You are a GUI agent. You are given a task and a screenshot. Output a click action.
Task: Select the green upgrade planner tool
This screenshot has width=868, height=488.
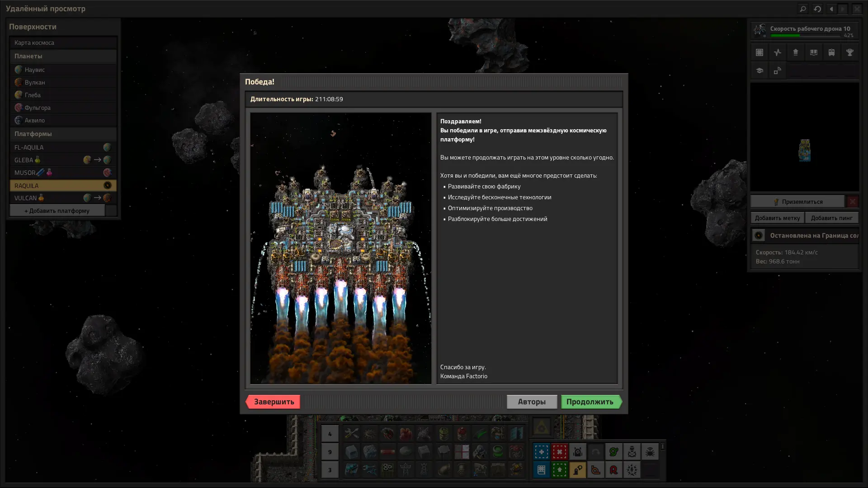(559, 470)
